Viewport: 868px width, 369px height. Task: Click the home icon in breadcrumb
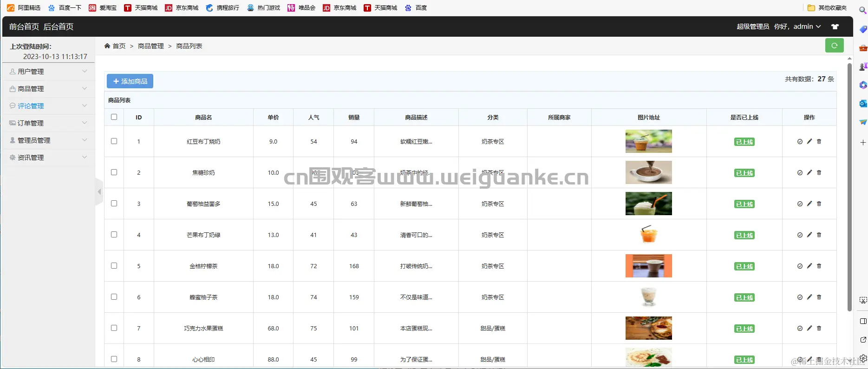[107, 46]
